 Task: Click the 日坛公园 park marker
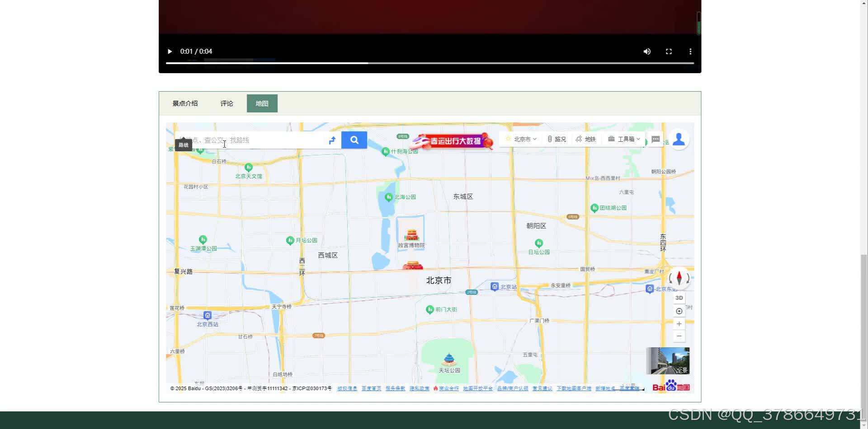coord(538,243)
